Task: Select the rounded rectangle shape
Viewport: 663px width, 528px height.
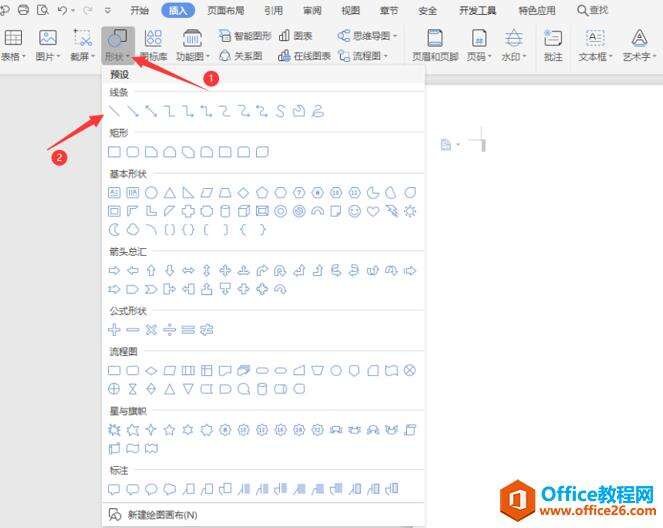Action: [x=133, y=152]
